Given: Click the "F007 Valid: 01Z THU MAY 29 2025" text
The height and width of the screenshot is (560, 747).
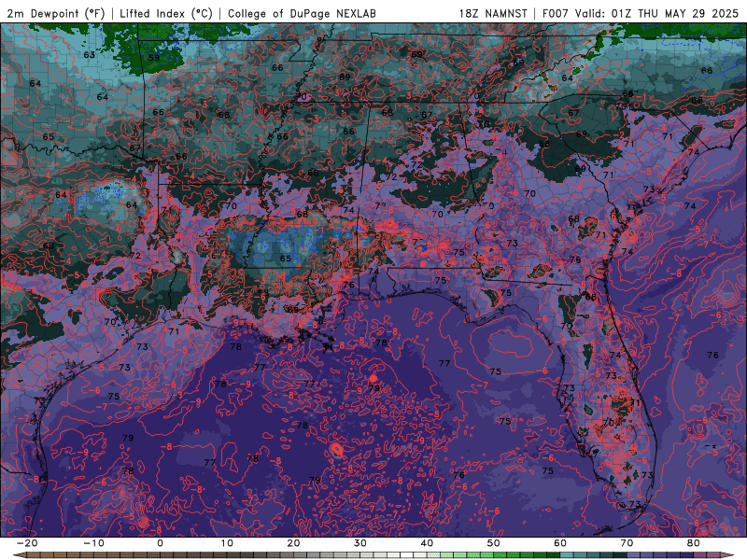Looking at the screenshot, I should tap(640, 14).
